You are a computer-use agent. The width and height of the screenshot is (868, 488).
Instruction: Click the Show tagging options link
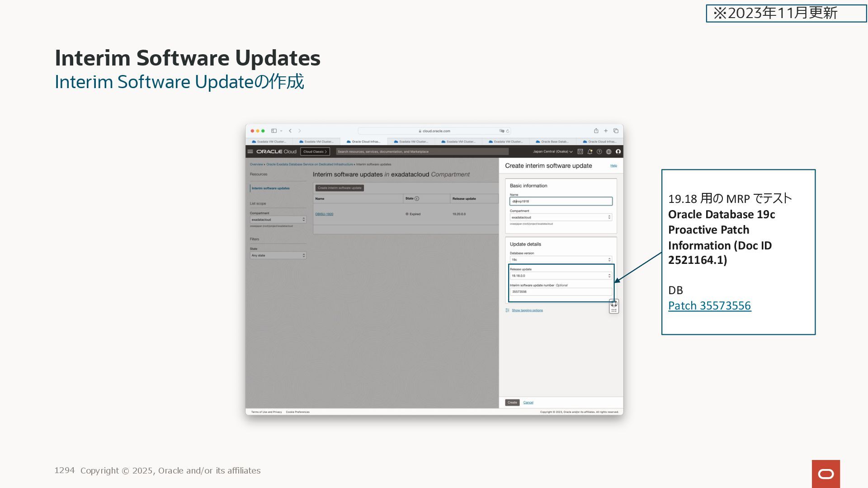(527, 310)
